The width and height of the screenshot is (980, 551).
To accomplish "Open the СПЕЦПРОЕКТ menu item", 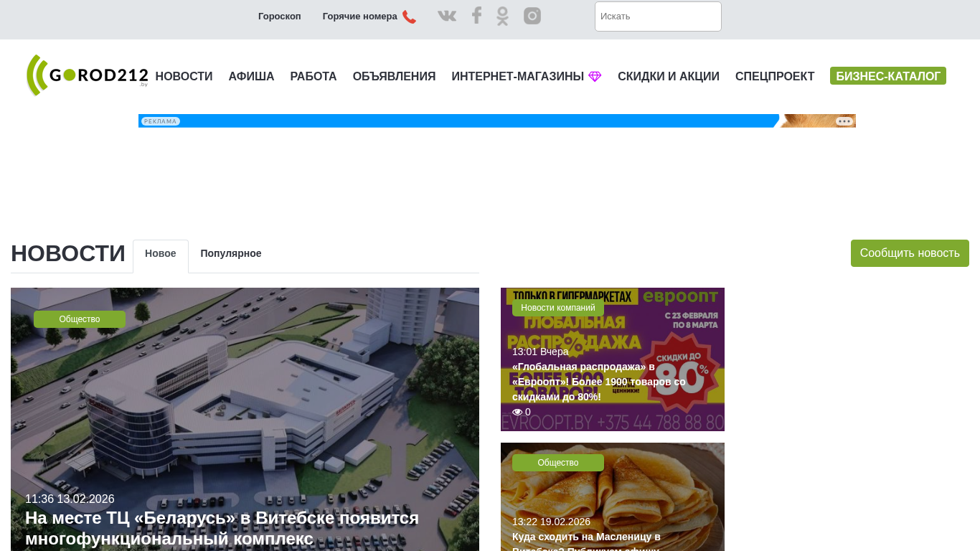I will 775,77.
